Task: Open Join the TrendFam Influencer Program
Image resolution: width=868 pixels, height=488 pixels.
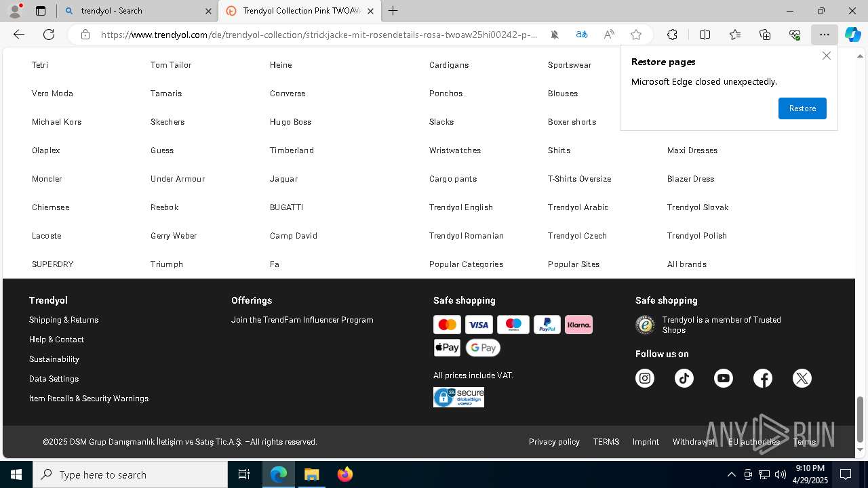Action: coord(302,320)
